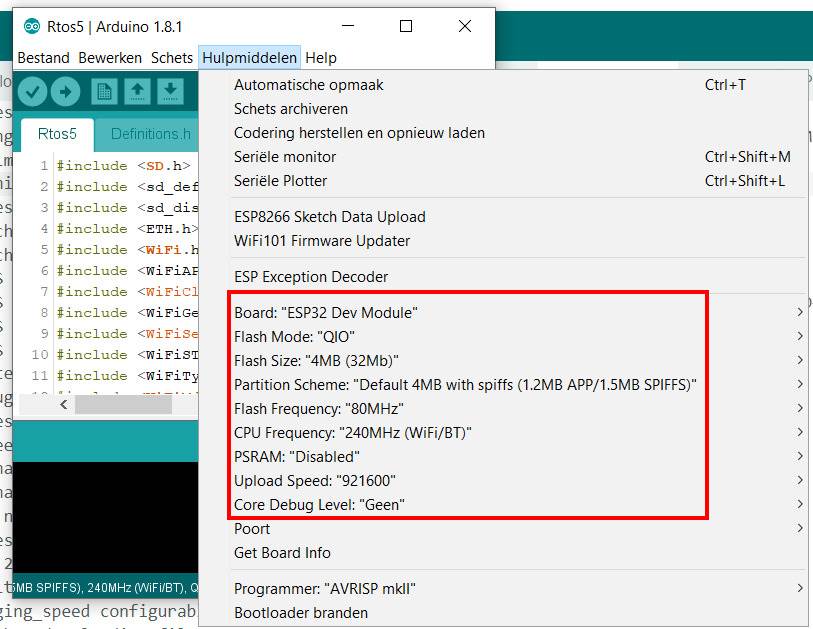Select Bootloader branden

301,613
